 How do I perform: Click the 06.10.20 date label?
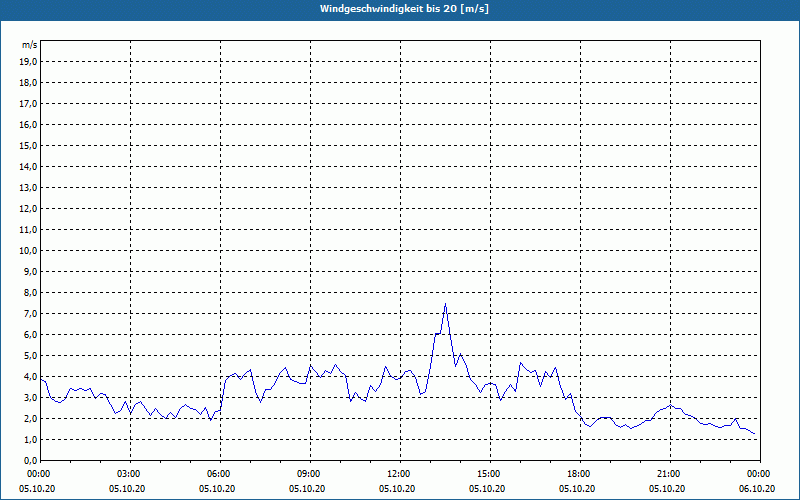click(x=757, y=489)
